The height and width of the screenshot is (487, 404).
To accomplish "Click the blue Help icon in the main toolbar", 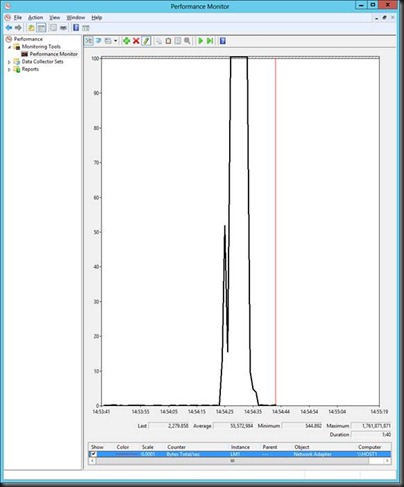I will [x=76, y=28].
